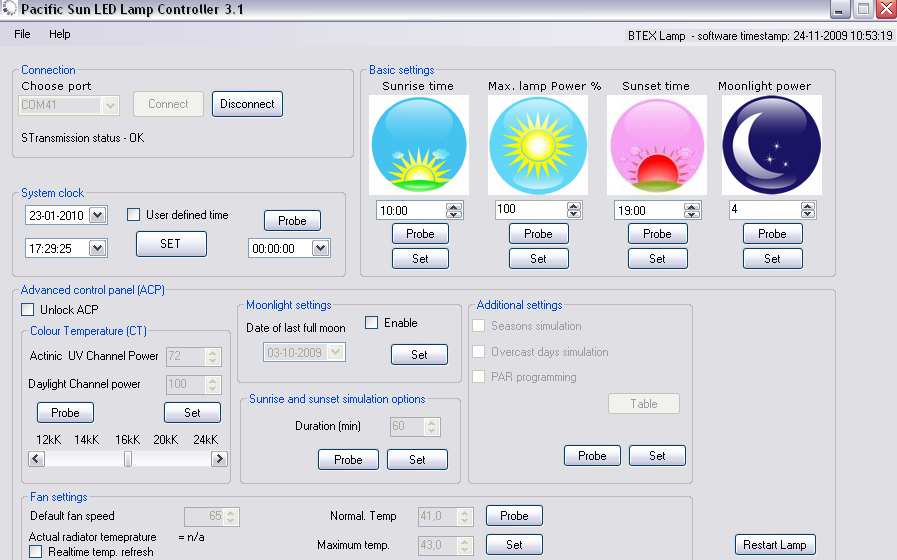Click the Sunset time pink icon
The image size is (897, 560).
(656, 145)
